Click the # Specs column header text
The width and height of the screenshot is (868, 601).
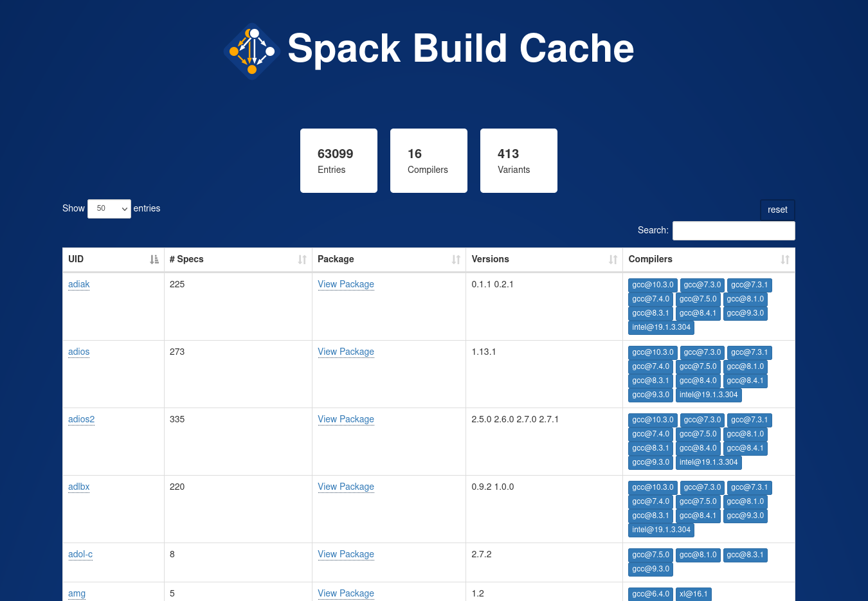(186, 259)
